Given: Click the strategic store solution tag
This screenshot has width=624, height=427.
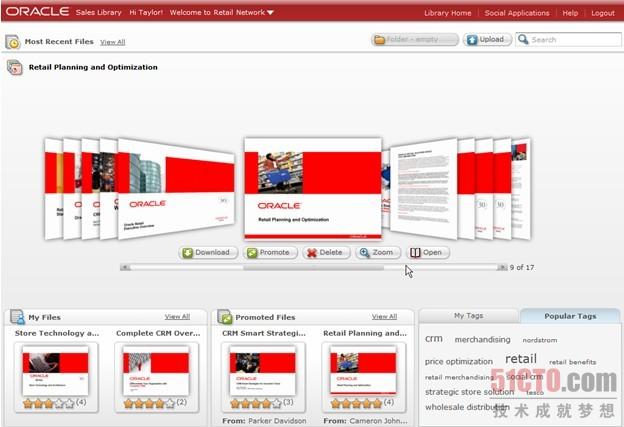Looking at the screenshot, I should (470, 392).
